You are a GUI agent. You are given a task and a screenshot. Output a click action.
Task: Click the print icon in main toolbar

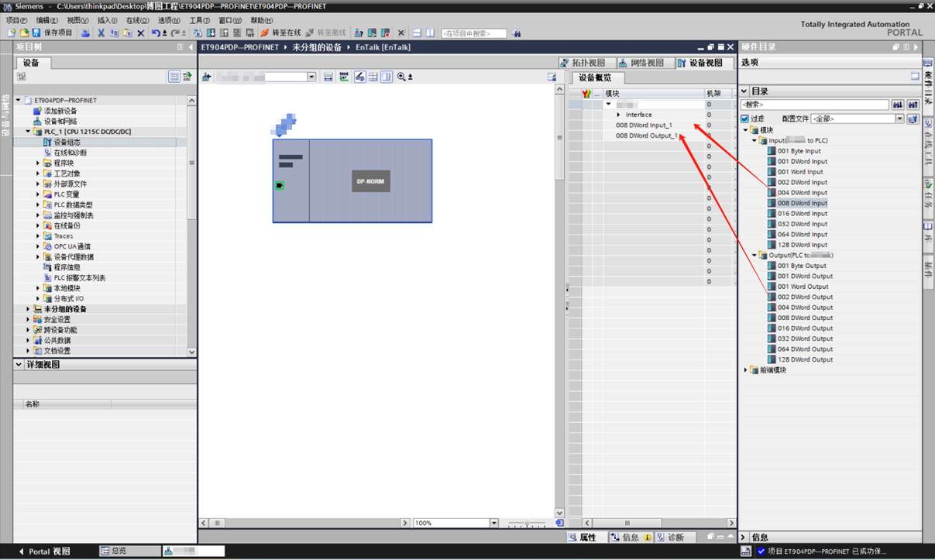pyautogui.click(x=85, y=33)
